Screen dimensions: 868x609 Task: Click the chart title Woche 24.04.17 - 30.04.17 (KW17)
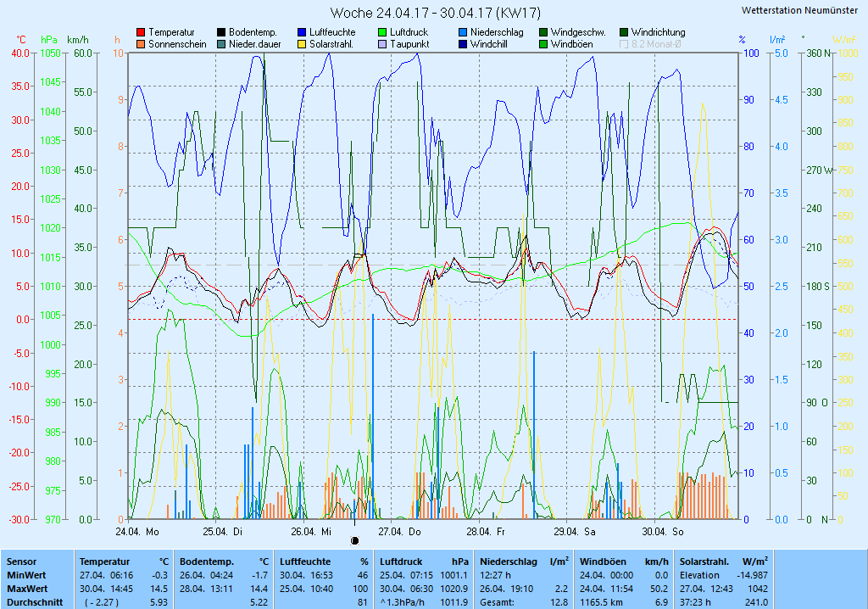coord(435,12)
